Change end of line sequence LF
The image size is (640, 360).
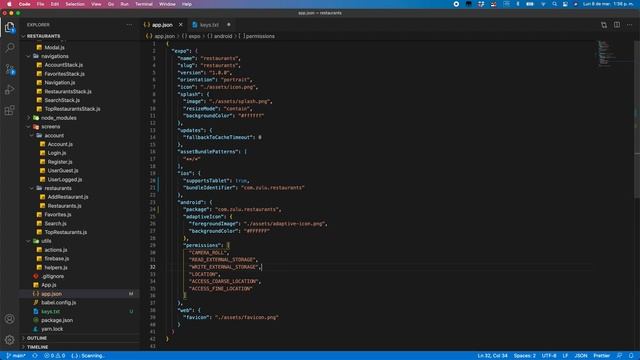(565, 356)
